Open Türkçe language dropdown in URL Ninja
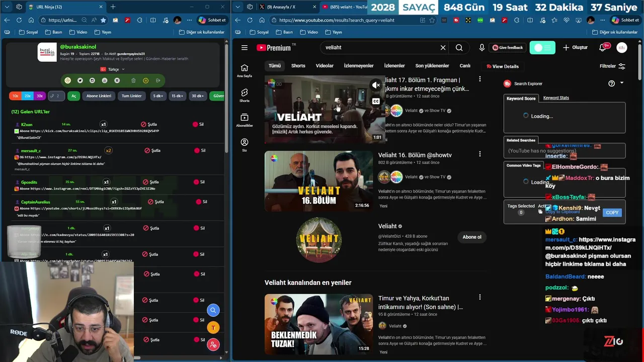Image resolution: width=644 pixels, height=362 pixels. click(x=113, y=69)
